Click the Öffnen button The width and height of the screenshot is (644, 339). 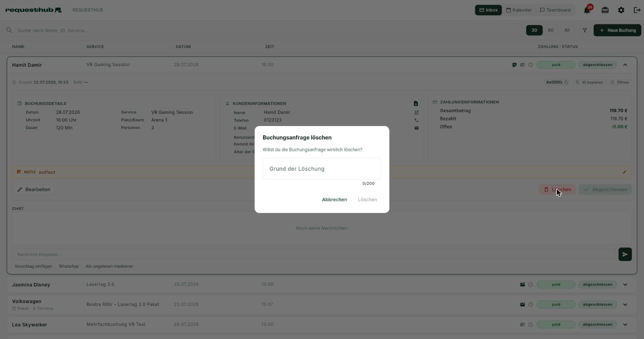click(x=620, y=82)
